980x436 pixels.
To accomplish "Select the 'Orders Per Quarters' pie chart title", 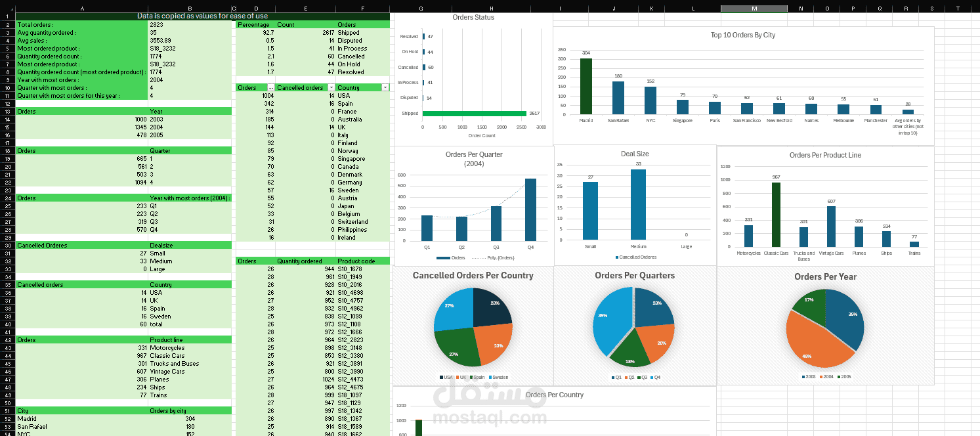I will [635, 276].
